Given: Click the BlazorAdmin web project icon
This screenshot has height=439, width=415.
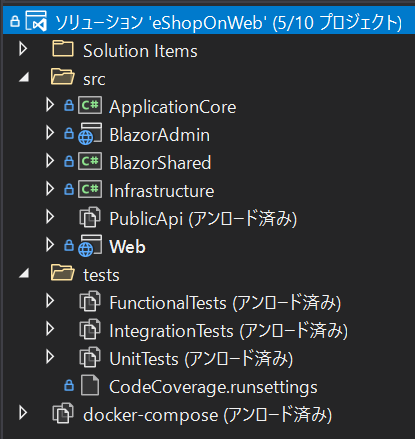Looking at the screenshot, I should pyautogui.click(x=90, y=134).
